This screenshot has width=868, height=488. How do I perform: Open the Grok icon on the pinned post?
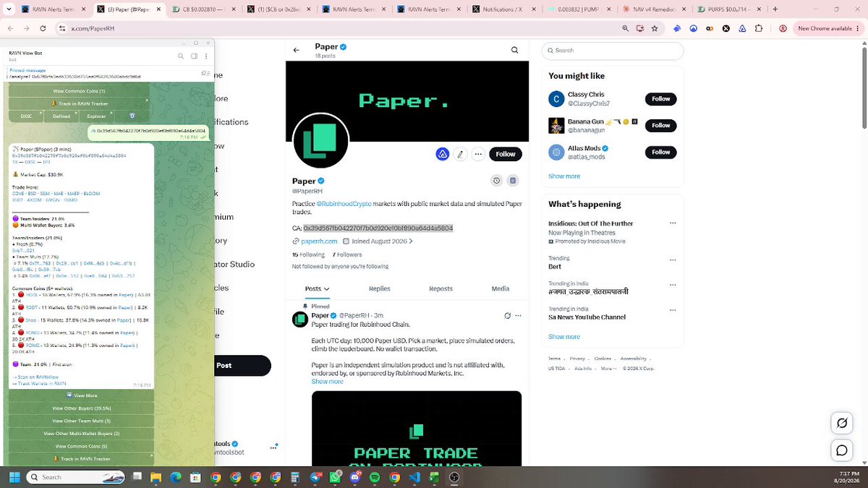[x=508, y=316]
